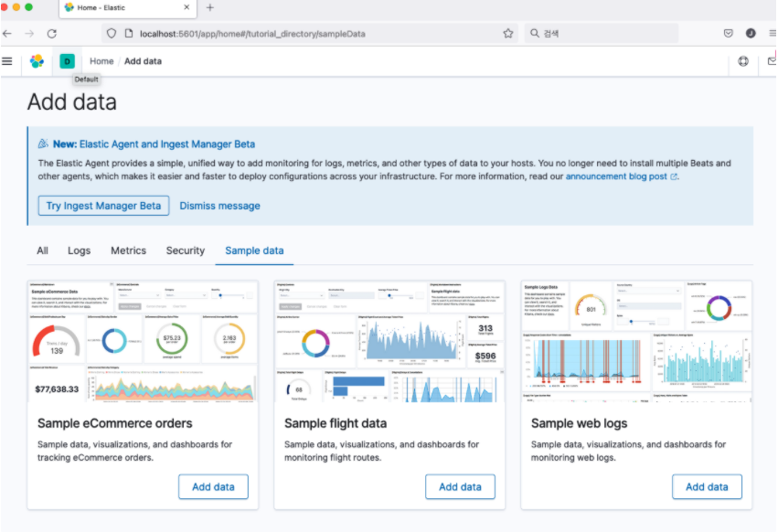Close the Home - Elastic browser tab

tap(187, 7)
